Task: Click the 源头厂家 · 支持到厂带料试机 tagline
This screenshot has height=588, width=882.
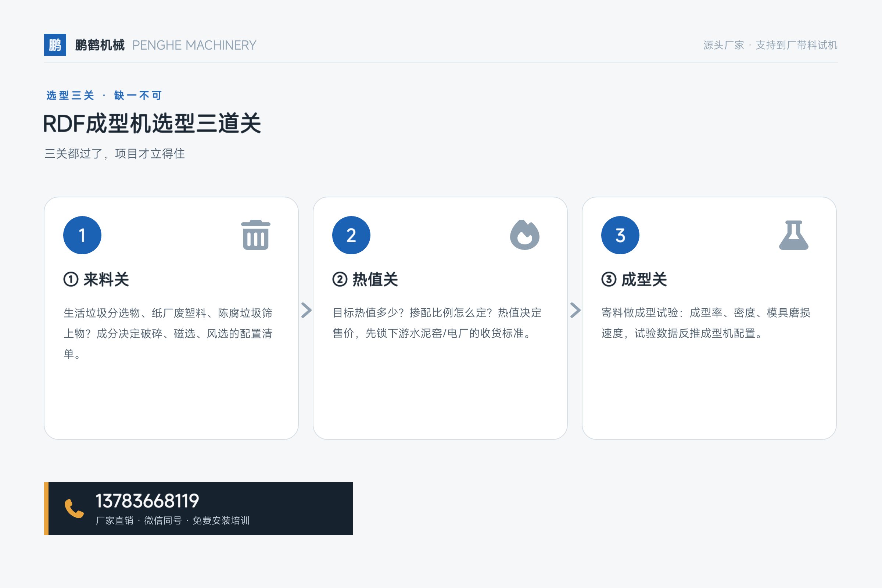Action: (x=770, y=45)
